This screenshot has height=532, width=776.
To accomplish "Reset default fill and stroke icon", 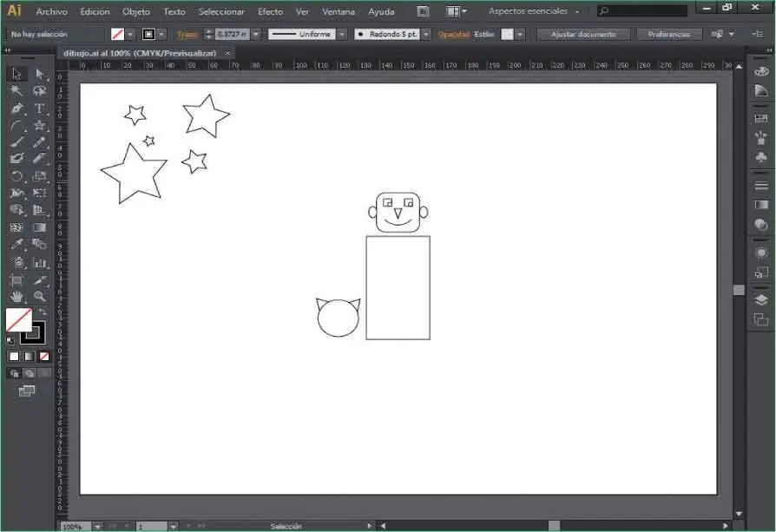I will [x=10, y=340].
